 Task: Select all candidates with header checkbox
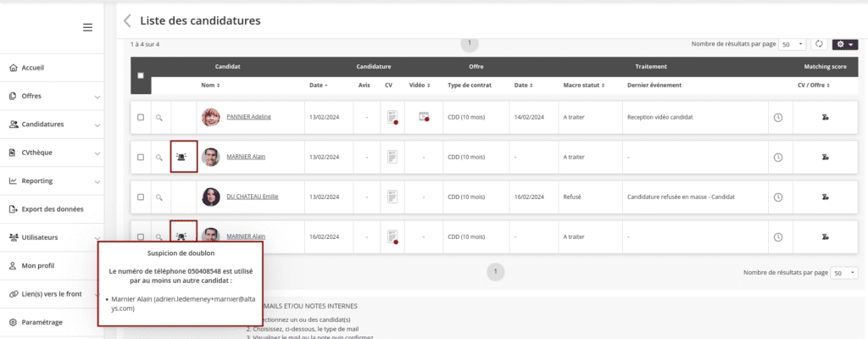click(141, 75)
